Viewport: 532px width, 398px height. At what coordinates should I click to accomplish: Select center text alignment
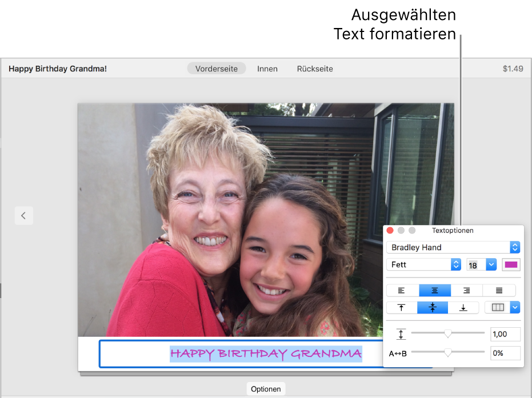coord(435,291)
